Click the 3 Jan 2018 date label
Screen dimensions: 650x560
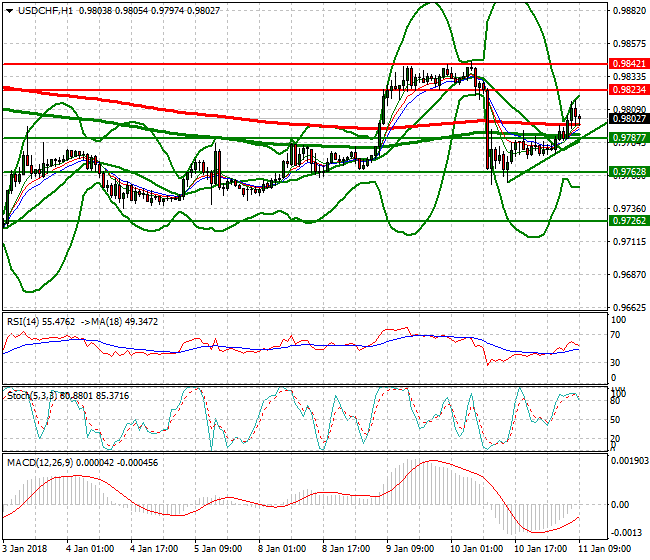pyautogui.click(x=27, y=549)
